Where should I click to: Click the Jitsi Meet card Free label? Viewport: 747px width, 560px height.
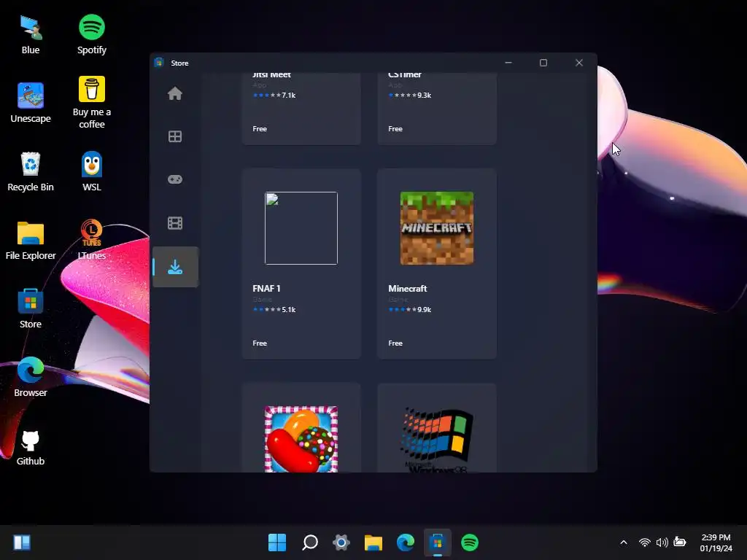pyautogui.click(x=260, y=128)
